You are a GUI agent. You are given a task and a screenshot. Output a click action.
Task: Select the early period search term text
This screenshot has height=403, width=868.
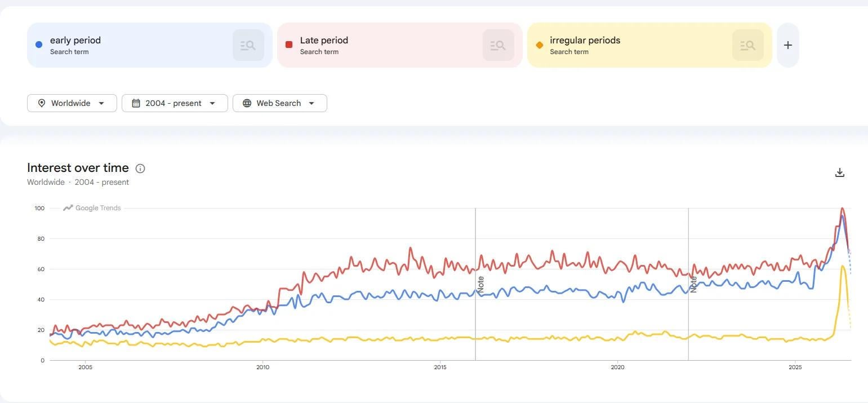[75, 40]
